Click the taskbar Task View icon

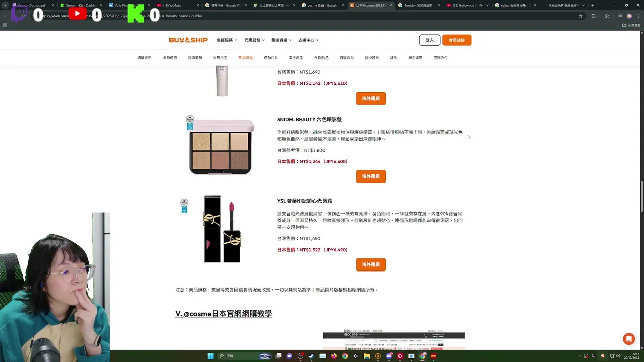[x=278, y=356]
